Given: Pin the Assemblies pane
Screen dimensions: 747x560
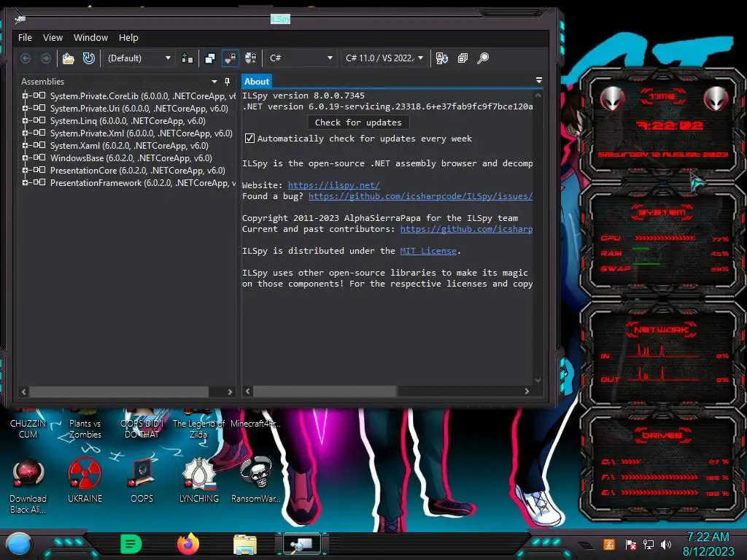Looking at the screenshot, I should [228, 82].
